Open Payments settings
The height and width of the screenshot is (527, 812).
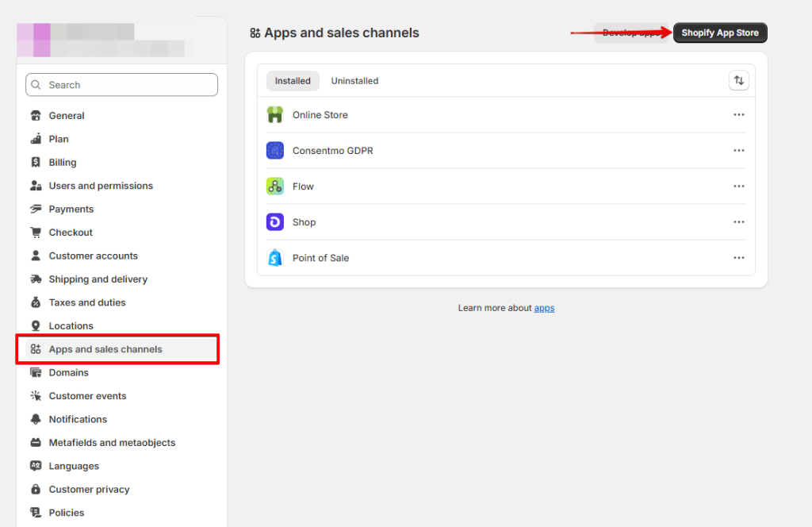click(x=71, y=209)
